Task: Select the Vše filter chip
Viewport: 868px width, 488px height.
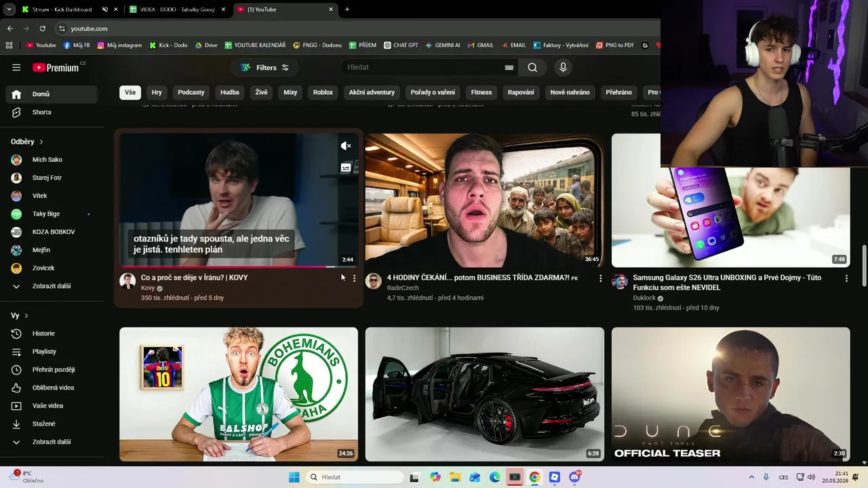Action: coord(130,92)
